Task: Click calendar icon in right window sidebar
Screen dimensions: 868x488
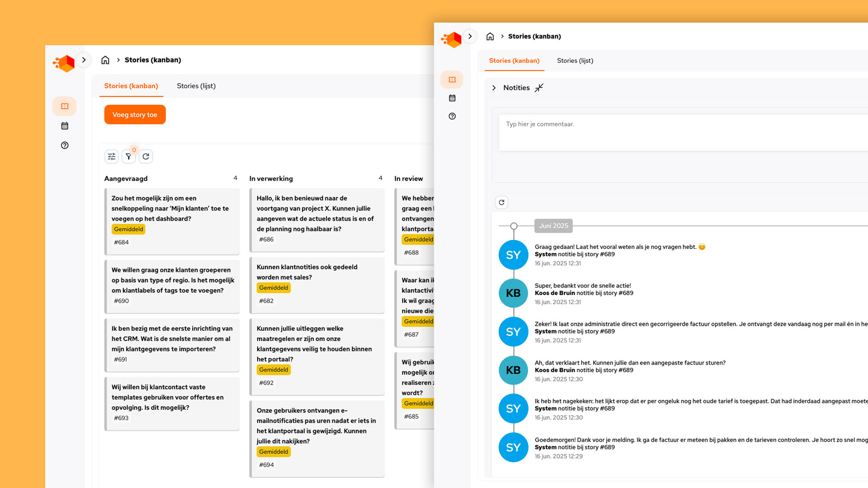Action: coord(452,98)
